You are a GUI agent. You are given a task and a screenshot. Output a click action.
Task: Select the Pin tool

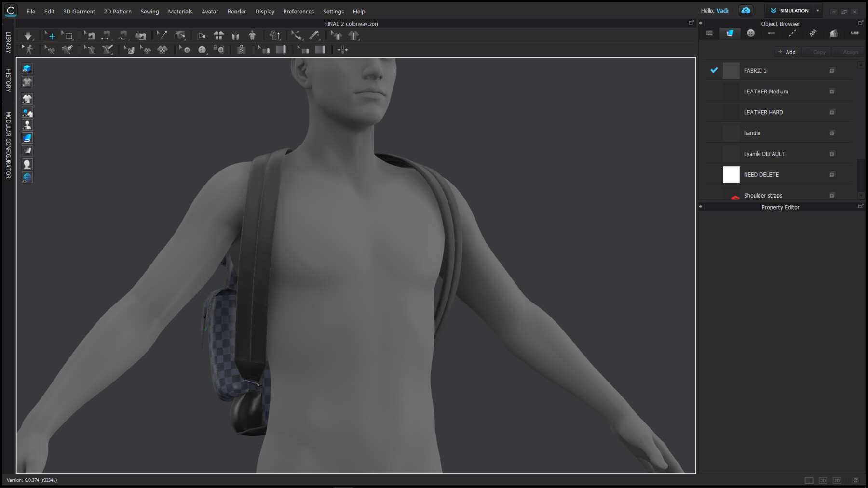(162, 35)
